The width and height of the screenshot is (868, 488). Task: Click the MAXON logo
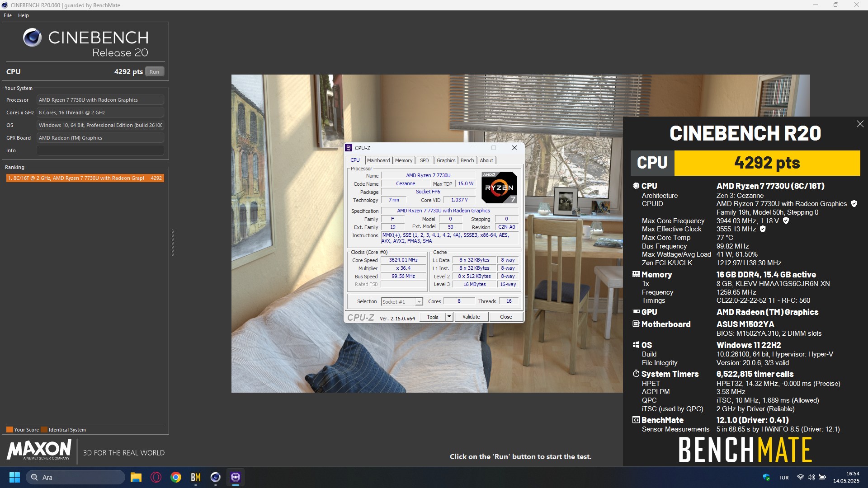[x=39, y=450]
